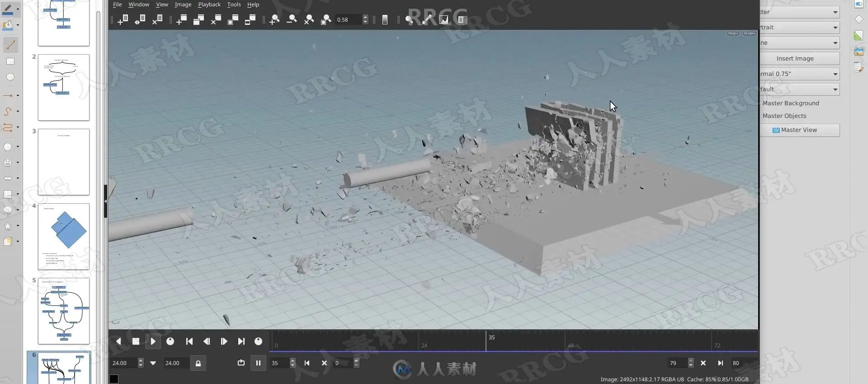Viewport: 868px width, 384px height.
Task: Click the reset zoom (X magnifier) icon
Action: point(309,19)
